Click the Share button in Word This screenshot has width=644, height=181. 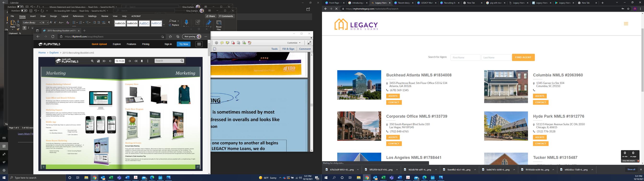[x=211, y=16]
